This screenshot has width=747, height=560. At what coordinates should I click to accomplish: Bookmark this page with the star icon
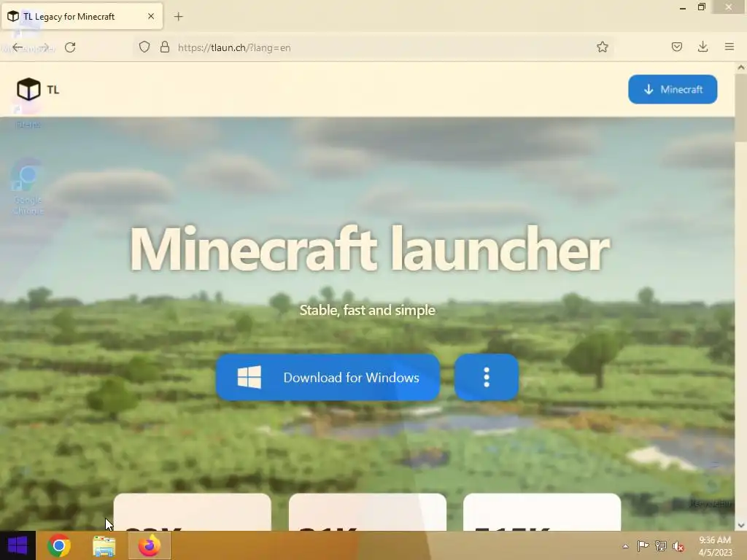tap(602, 47)
